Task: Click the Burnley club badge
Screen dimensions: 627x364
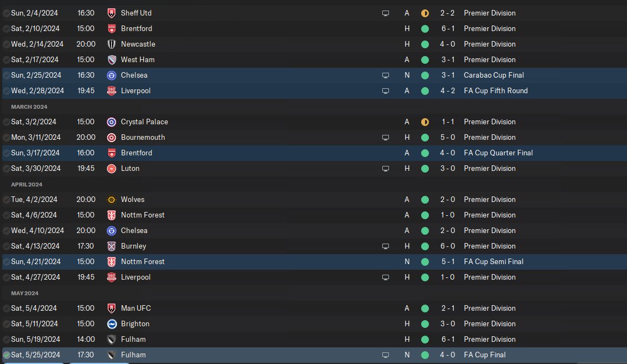Action: pyautogui.click(x=112, y=246)
